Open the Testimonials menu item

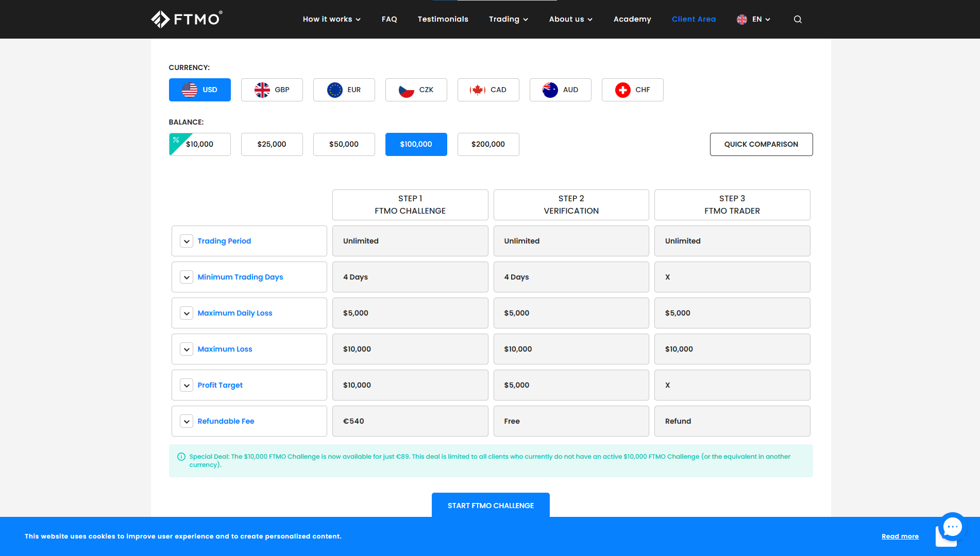pyautogui.click(x=443, y=20)
